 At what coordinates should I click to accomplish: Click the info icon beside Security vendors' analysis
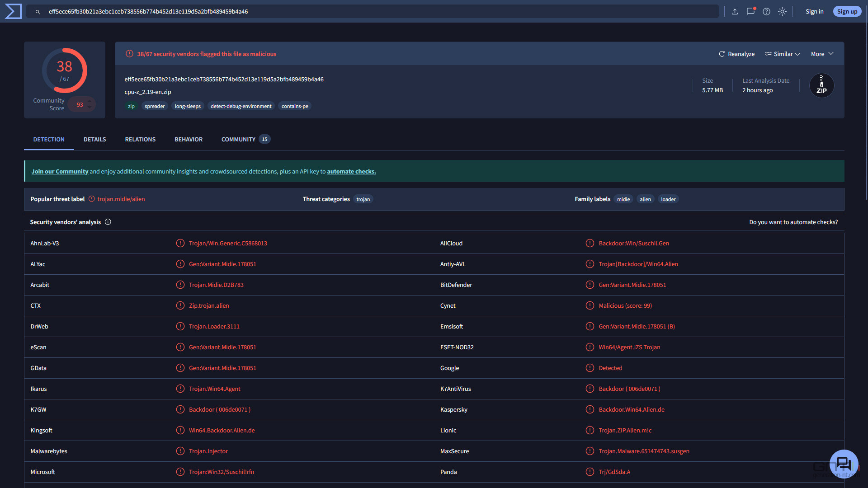108,222
